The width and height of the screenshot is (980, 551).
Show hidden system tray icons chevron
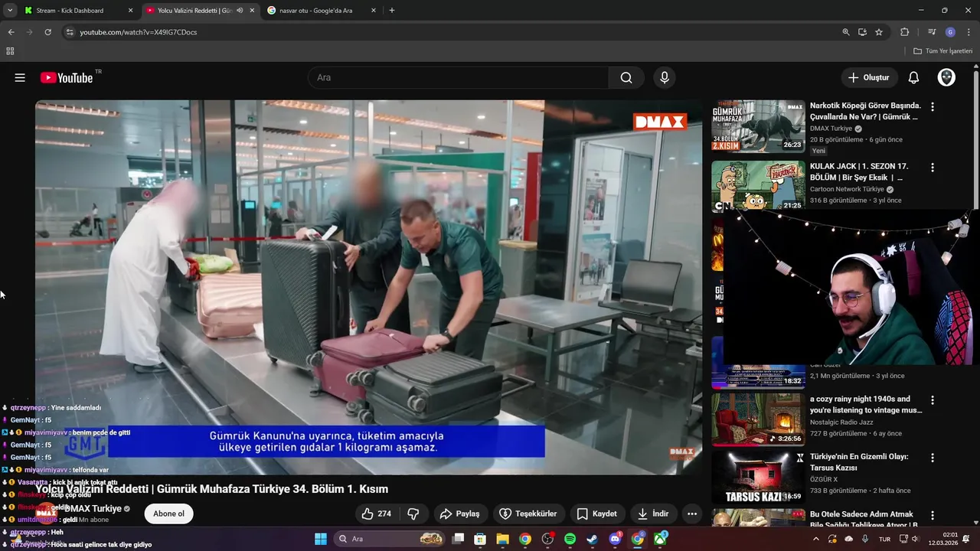815,539
